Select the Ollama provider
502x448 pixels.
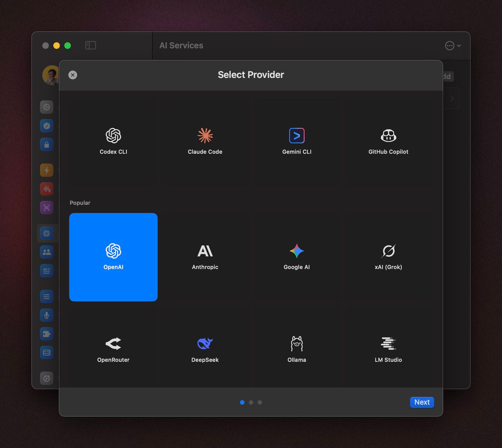(297, 349)
